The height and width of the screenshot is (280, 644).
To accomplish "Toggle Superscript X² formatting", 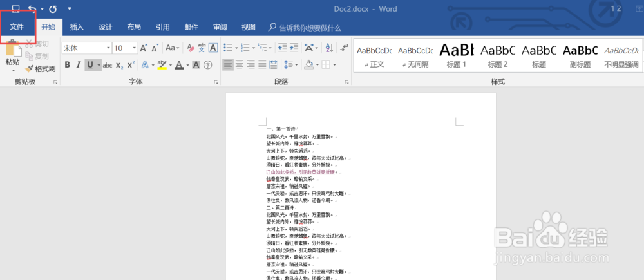I will pos(131,65).
